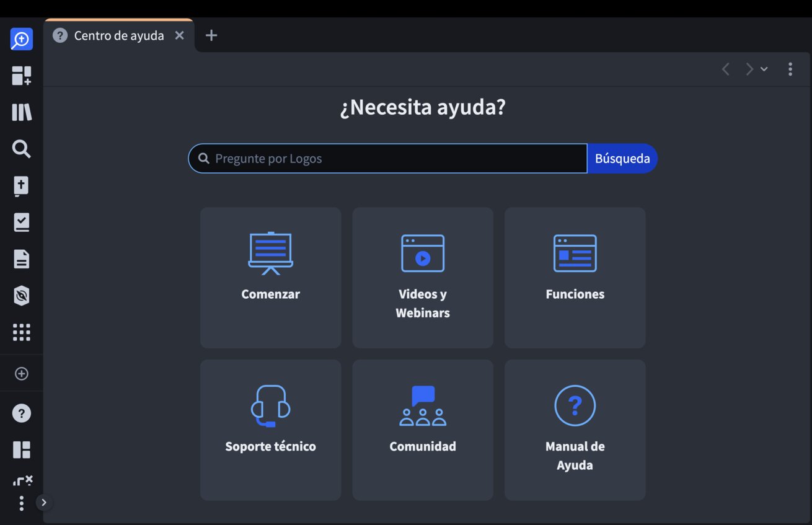Image resolution: width=812 pixels, height=525 pixels.
Task: Open the Documents page icon
Action: 22,258
